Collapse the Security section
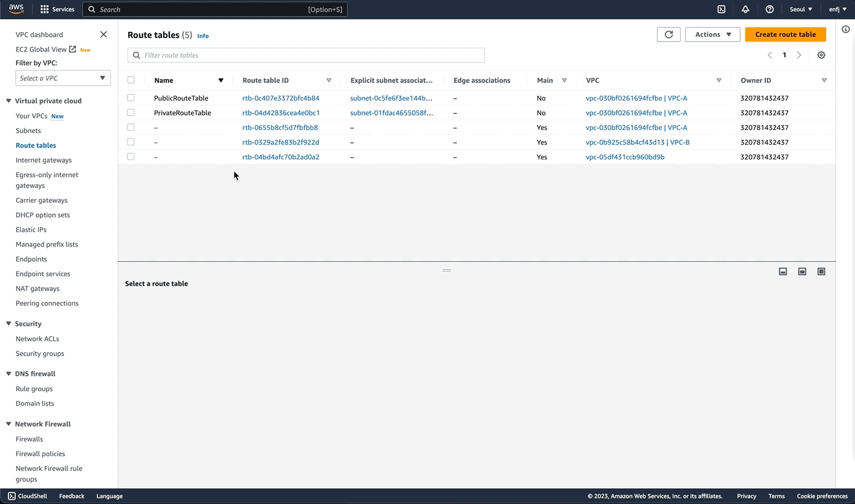855x504 pixels. [x=9, y=324]
